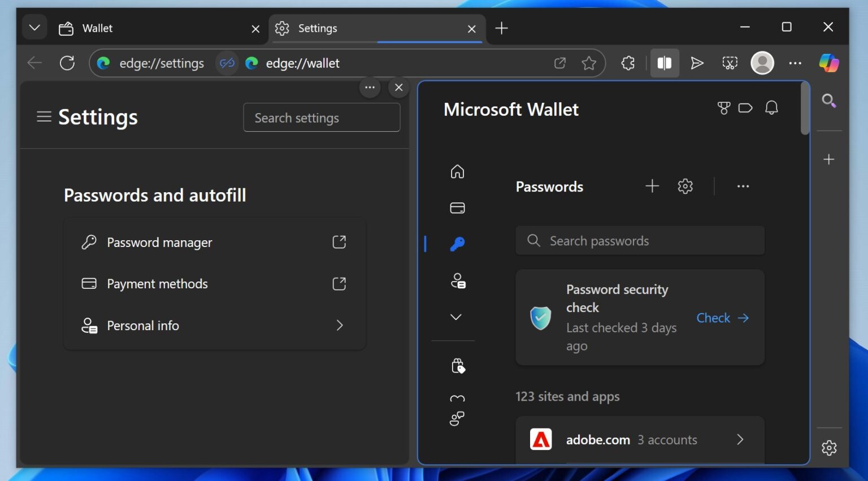Select the Payment methods card icon in Wallet sidebar
The image size is (868, 481).
click(457, 207)
